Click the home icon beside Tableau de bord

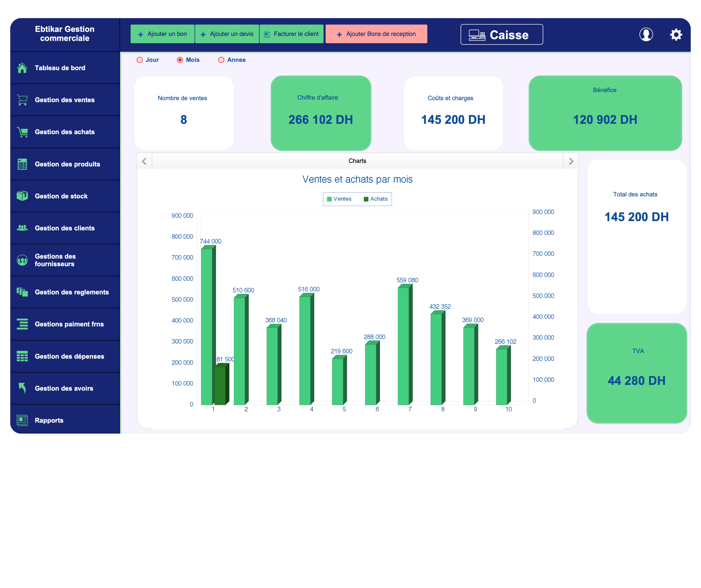[22, 68]
